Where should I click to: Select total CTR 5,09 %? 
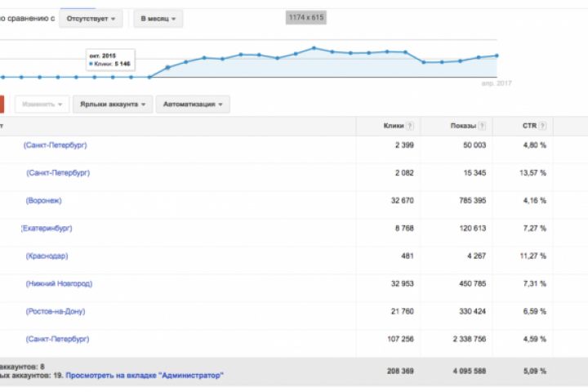535,371
